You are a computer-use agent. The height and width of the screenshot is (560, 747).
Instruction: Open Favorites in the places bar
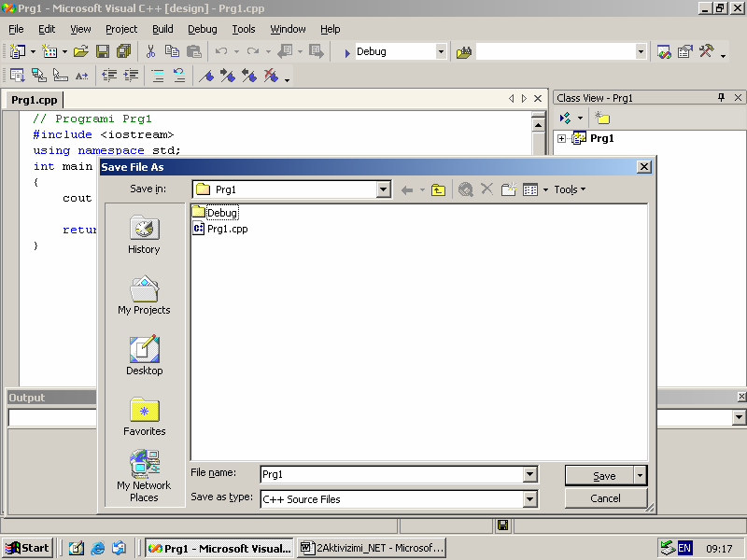(145, 416)
